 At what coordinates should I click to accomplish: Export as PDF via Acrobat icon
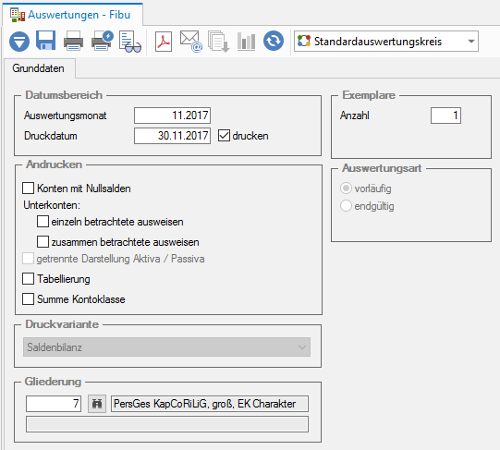[x=163, y=41]
